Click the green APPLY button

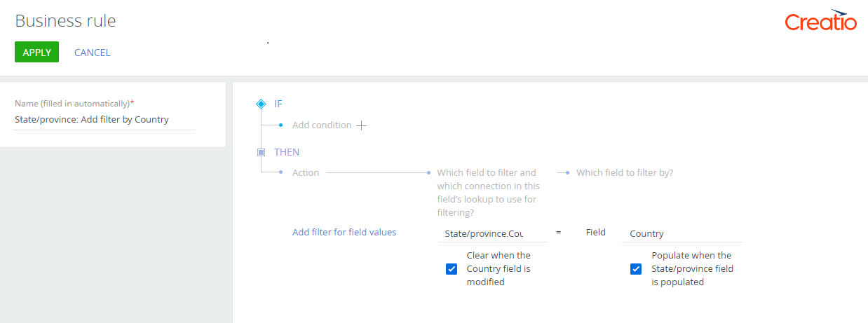tap(36, 53)
